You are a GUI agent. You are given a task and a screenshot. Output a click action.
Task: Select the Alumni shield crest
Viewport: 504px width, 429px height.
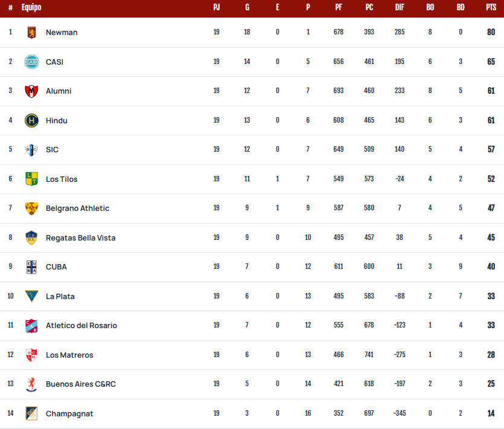[31, 91]
